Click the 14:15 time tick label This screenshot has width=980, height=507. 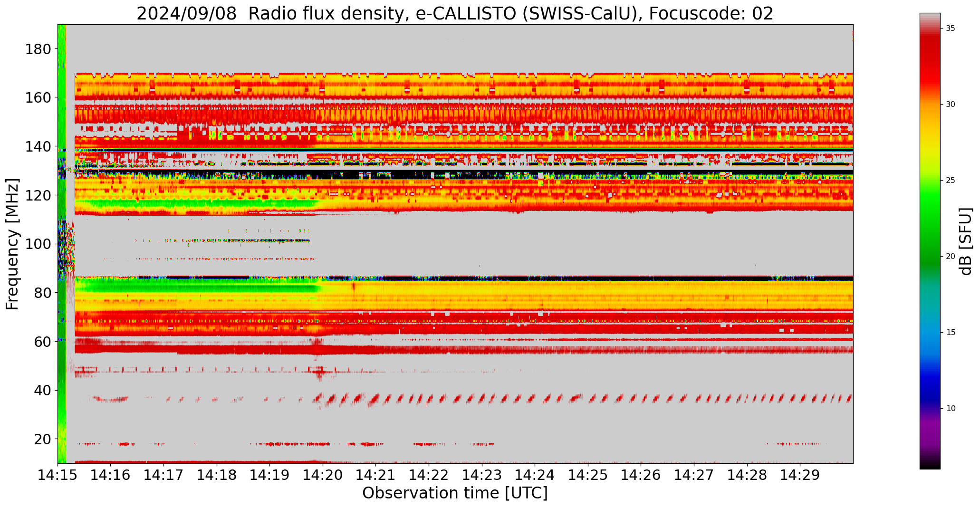pos(58,475)
